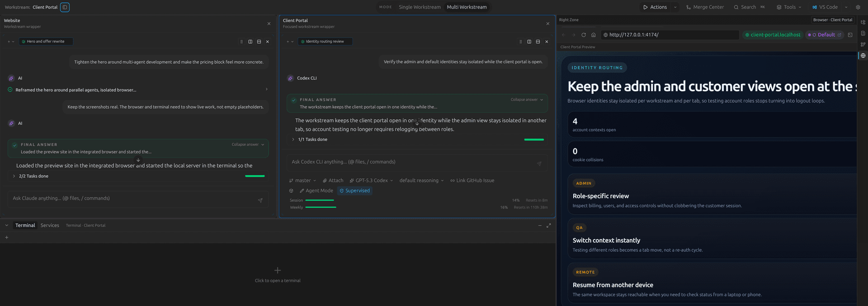Open the file document icon in right sidebar
Image resolution: width=868 pixels, height=306 pixels.
tap(863, 33)
